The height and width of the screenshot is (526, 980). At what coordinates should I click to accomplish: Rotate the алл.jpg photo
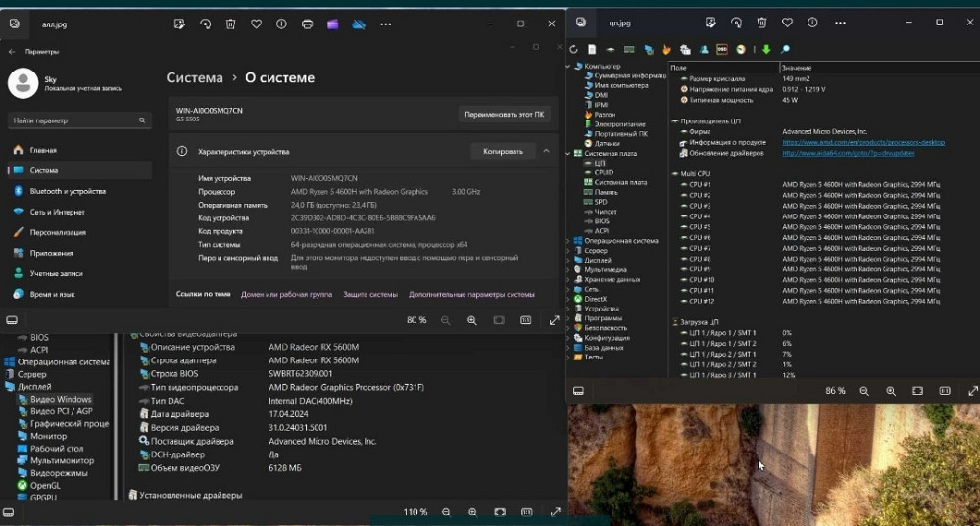205,23
